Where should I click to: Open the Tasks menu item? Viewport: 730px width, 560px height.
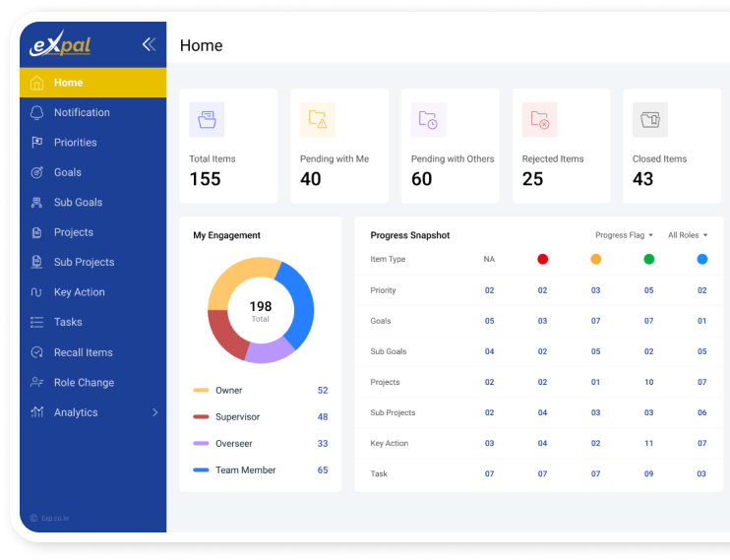coord(68,322)
